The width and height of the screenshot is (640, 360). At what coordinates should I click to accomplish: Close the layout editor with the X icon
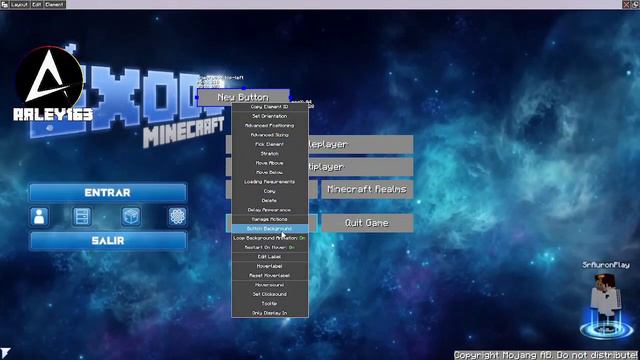tap(626, 4)
